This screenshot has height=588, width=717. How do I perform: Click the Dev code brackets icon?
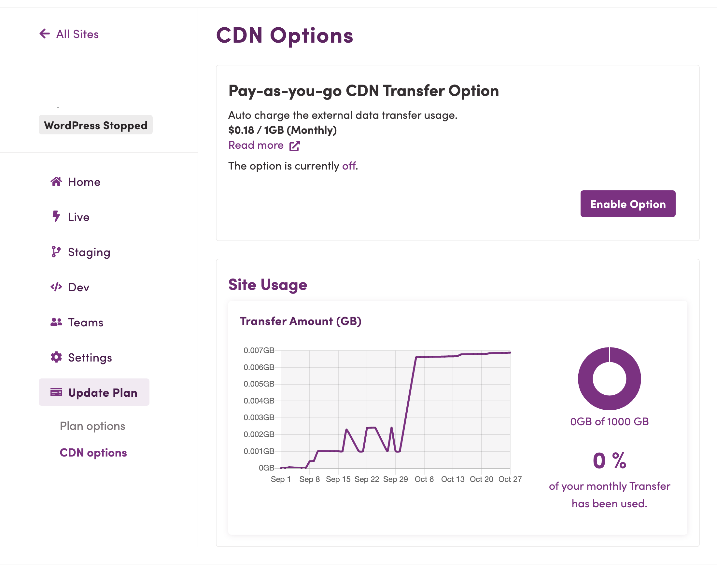click(x=56, y=287)
